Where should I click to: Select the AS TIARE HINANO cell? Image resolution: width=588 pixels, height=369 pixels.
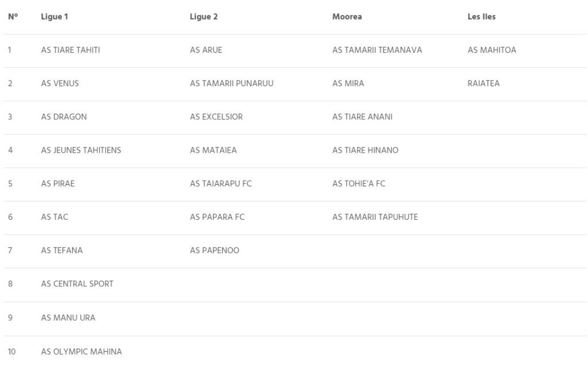(x=365, y=150)
